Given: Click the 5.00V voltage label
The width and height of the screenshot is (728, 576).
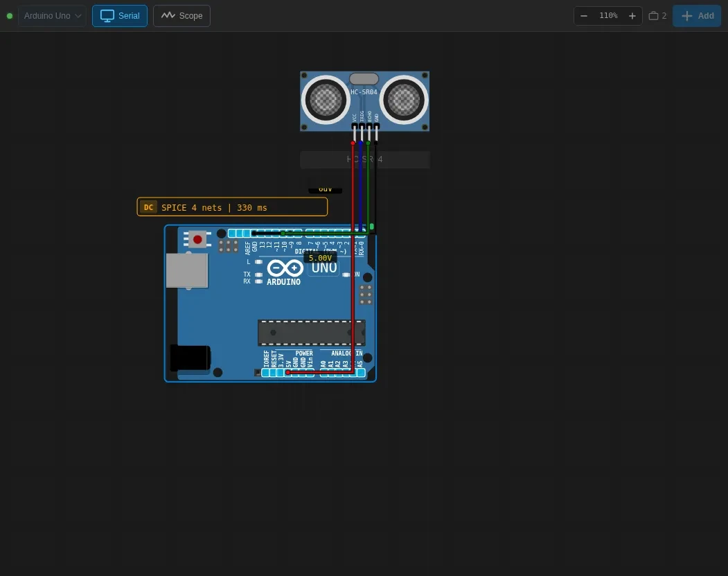Looking at the screenshot, I should [320, 258].
